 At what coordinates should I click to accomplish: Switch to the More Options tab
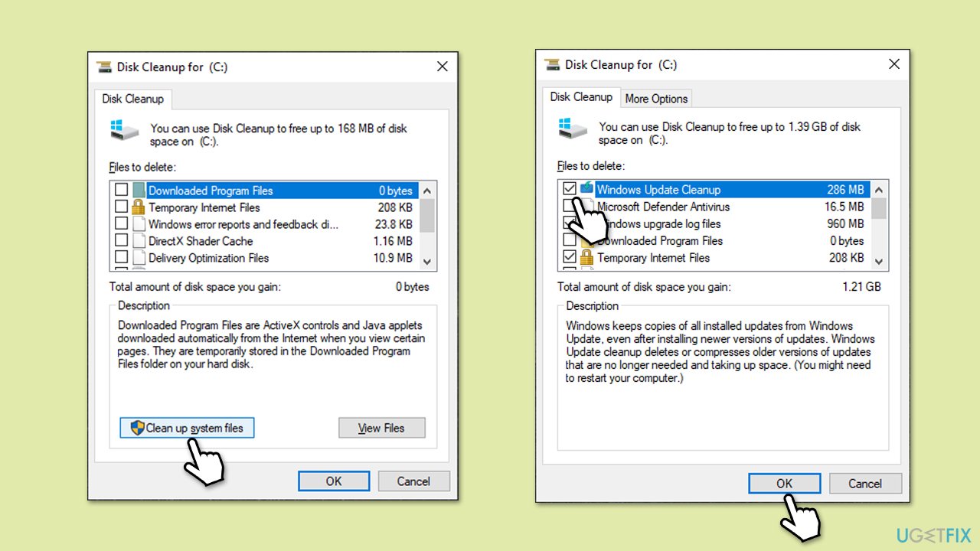[x=656, y=99]
